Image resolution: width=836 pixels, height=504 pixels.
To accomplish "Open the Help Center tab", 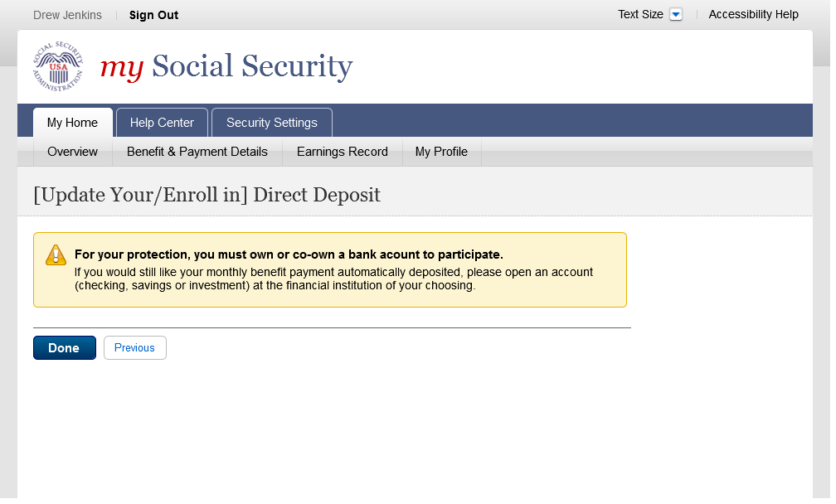I will (162, 123).
